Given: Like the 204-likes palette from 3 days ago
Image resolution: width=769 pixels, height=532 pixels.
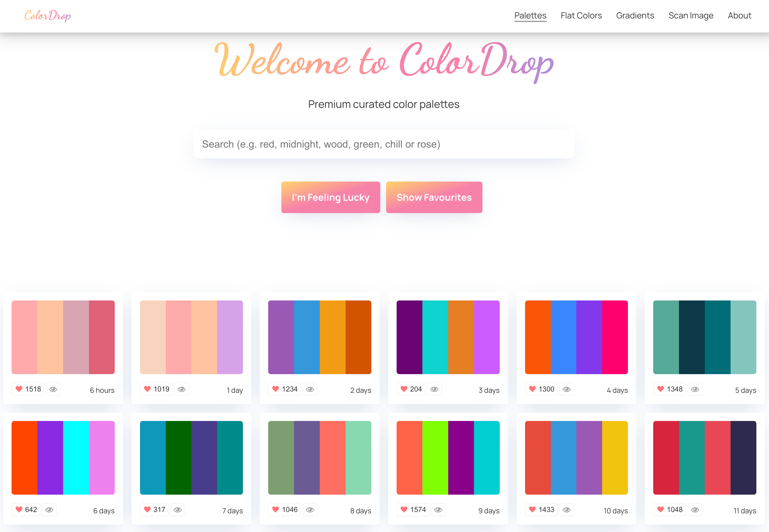Looking at the screenshot, I should [411, 389].
